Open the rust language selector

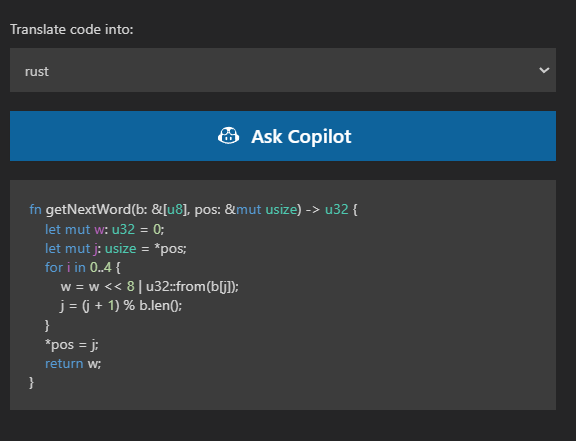tap(283, 70)
